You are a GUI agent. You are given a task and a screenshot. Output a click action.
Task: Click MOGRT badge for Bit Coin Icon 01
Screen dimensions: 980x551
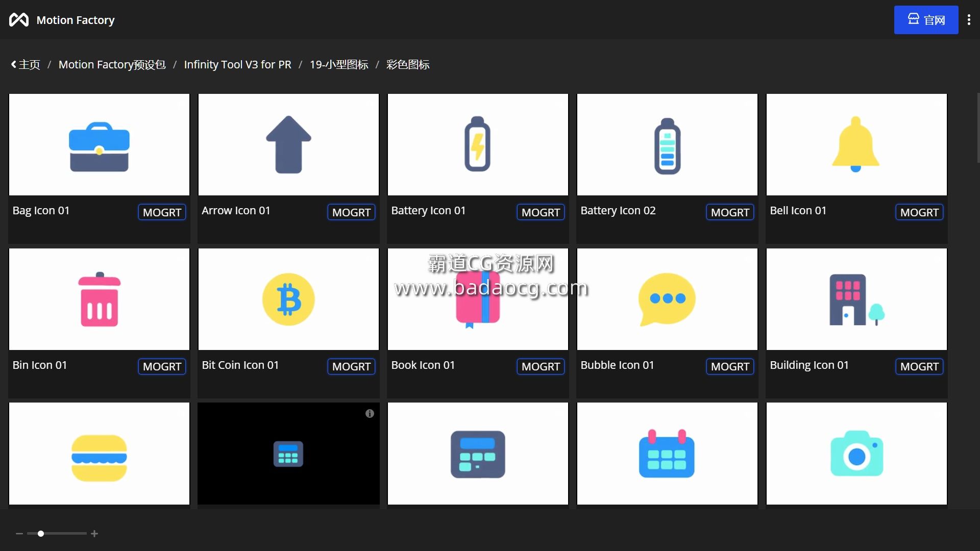(x=351, y=366)
